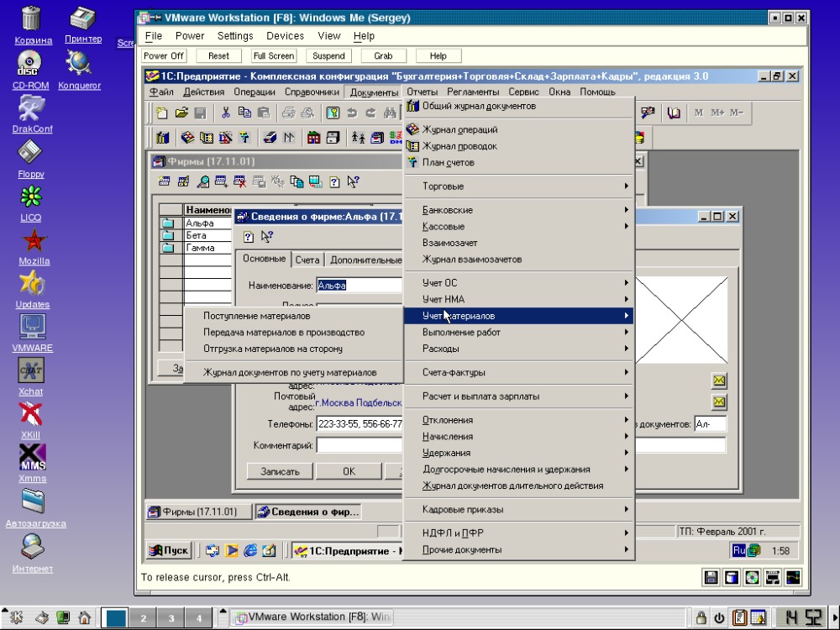
Task: Expand the НДФЛ и ПФР submenu
Action: (518, 533)
